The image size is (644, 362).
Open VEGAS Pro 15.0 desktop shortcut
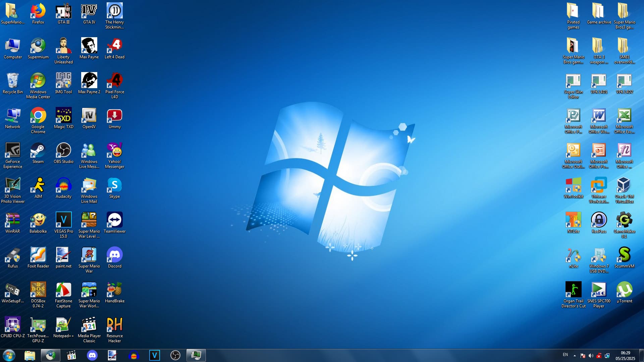63,225
